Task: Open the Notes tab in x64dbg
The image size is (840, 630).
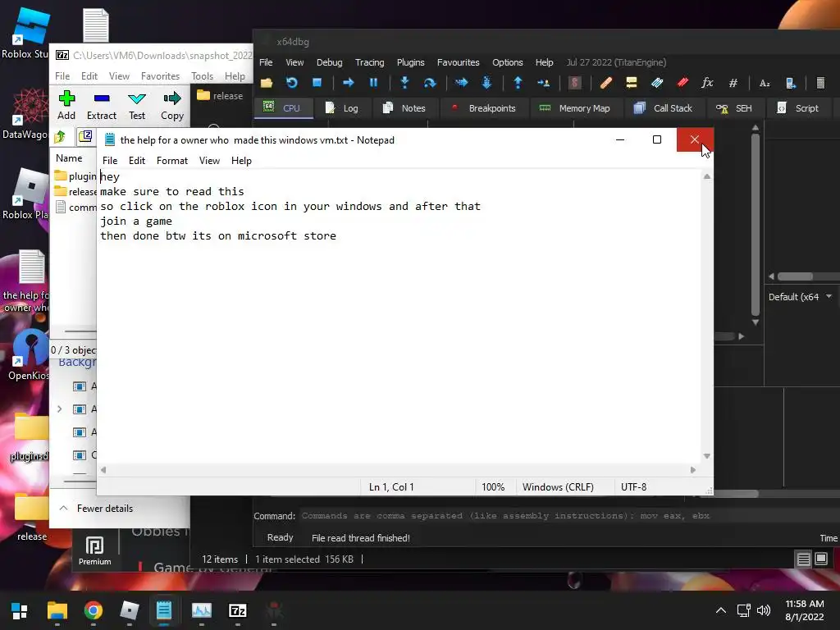Action: tap(404, 108)
